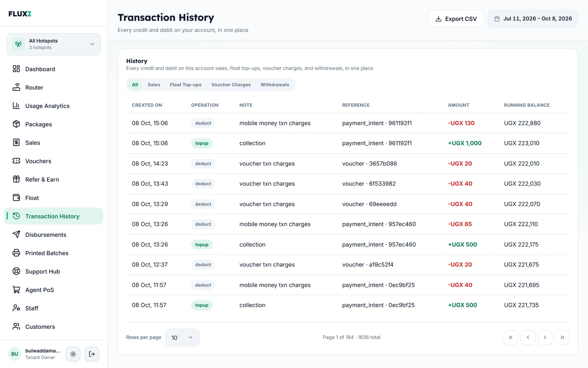Open the Rows per page dropdown
The height and width of the screenshot is (368, 588).
(182, 337)
